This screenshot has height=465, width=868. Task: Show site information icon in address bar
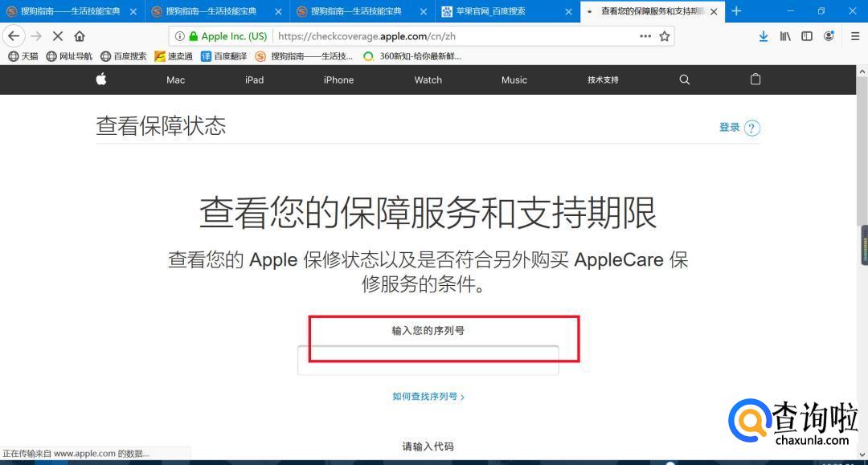point(179,36)
